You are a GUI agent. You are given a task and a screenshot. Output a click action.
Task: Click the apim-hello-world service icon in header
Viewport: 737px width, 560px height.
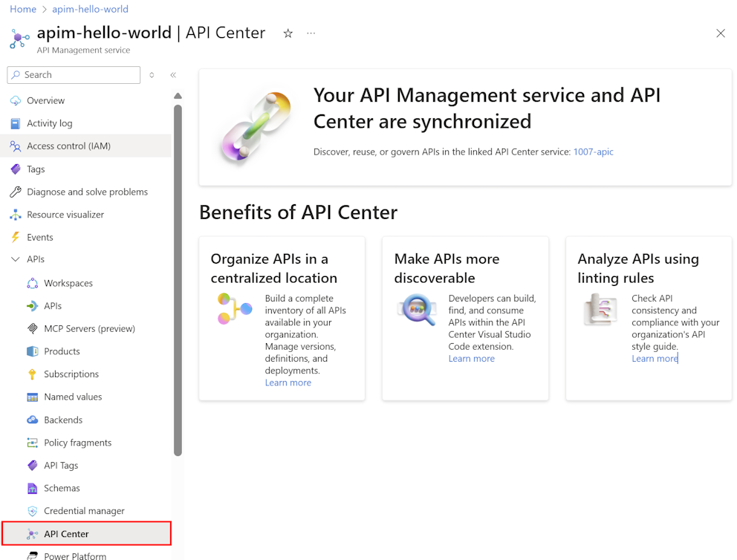19,39
